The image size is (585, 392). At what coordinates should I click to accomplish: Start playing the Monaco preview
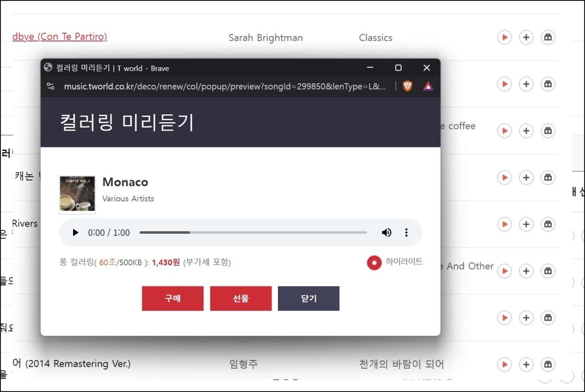pyautogui.click(x=75, y=233)
